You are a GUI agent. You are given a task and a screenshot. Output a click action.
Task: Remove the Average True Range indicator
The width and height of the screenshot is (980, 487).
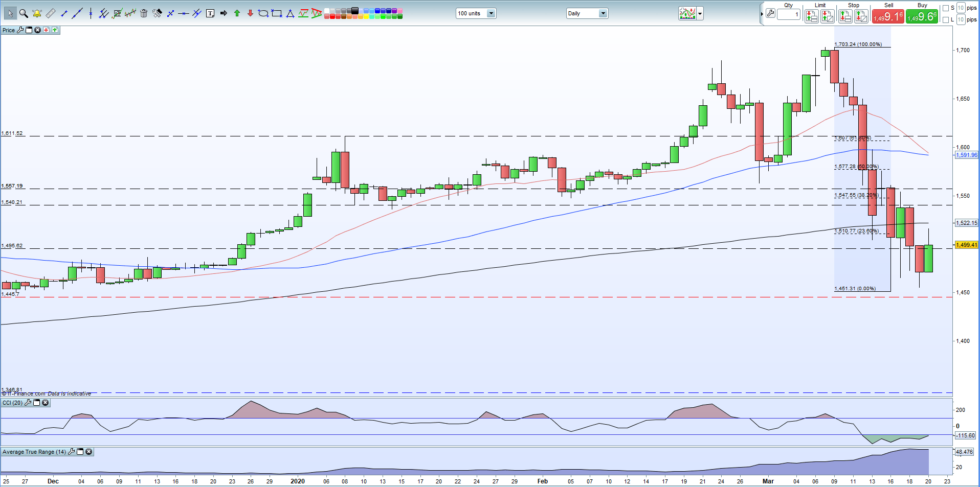[89, 452]
